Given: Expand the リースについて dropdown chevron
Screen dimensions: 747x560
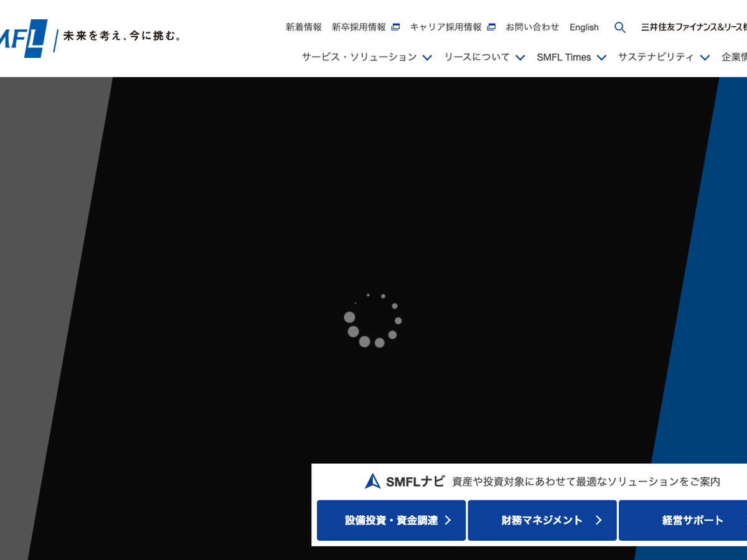Looking at the screenshot, I should pyautogui.click(x=520, y=57).
